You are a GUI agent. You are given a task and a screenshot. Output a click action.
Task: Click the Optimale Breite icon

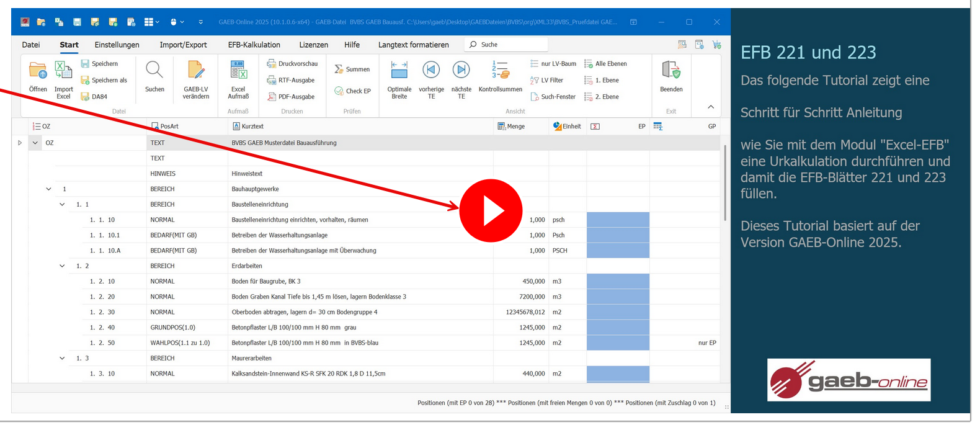[x=399, y=71]
